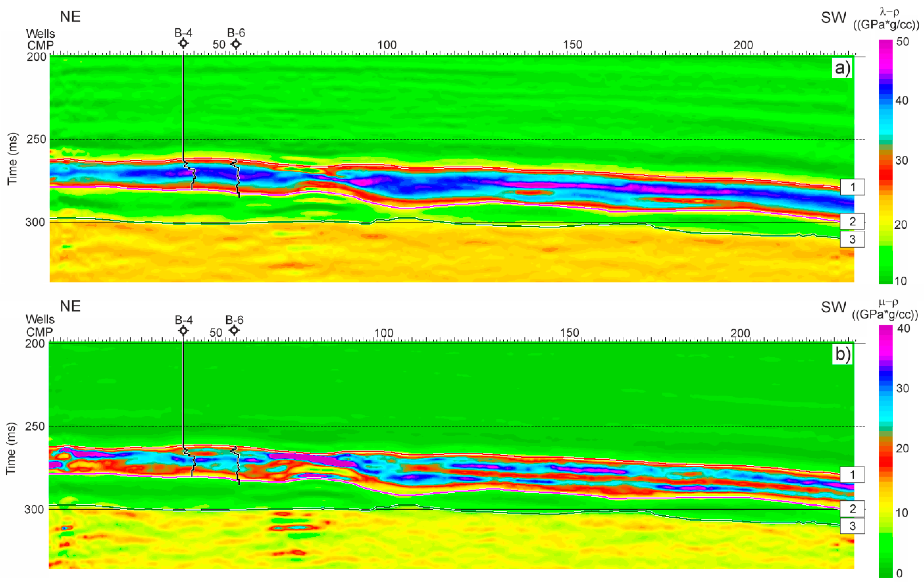Screen dimensions: 924x586
Task: Click the 300 ms time label, panel b
Action: 34,509
